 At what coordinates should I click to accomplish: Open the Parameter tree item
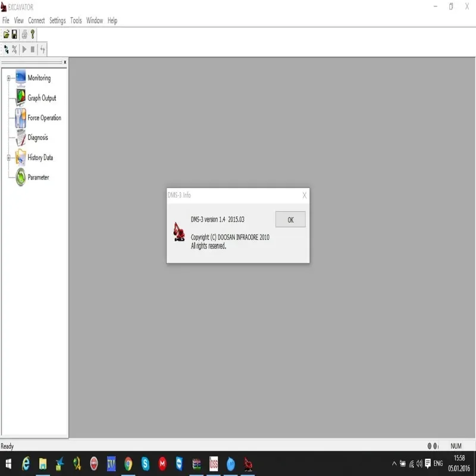pos(38,177)
